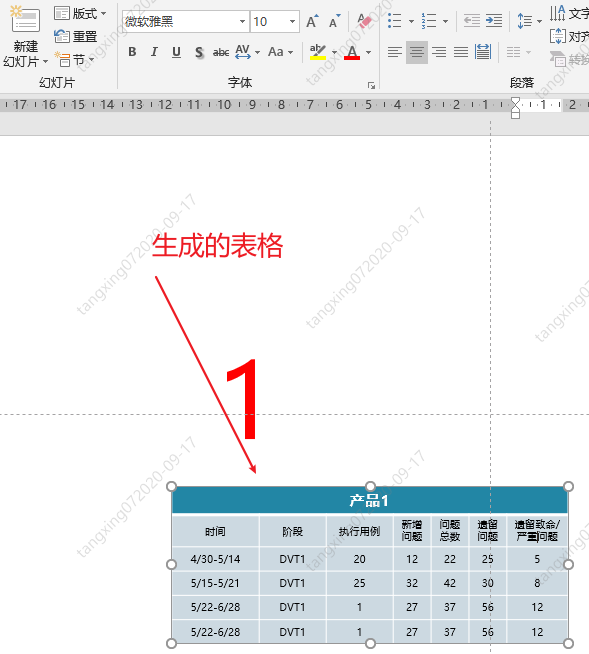The width and height of the screenshot is (589, 654).
Task: Click the 重置 reset slide button
Action: [x=76, y=37]
